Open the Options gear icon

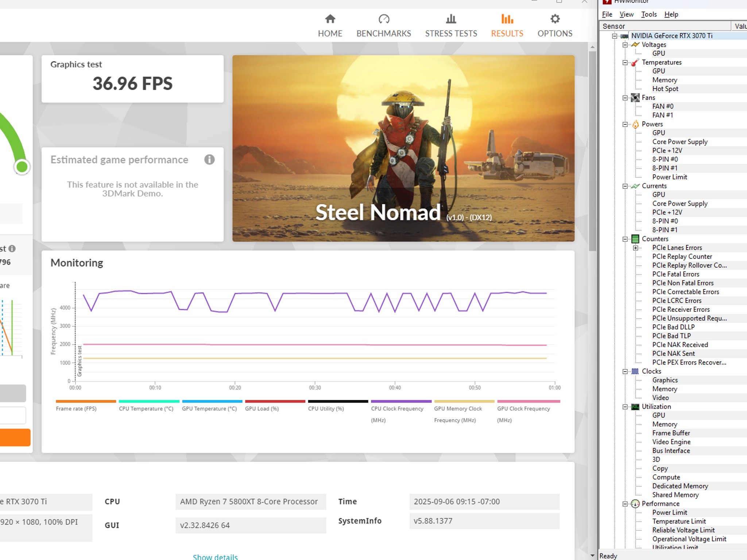pyautogui.click(x=555, y=19)
